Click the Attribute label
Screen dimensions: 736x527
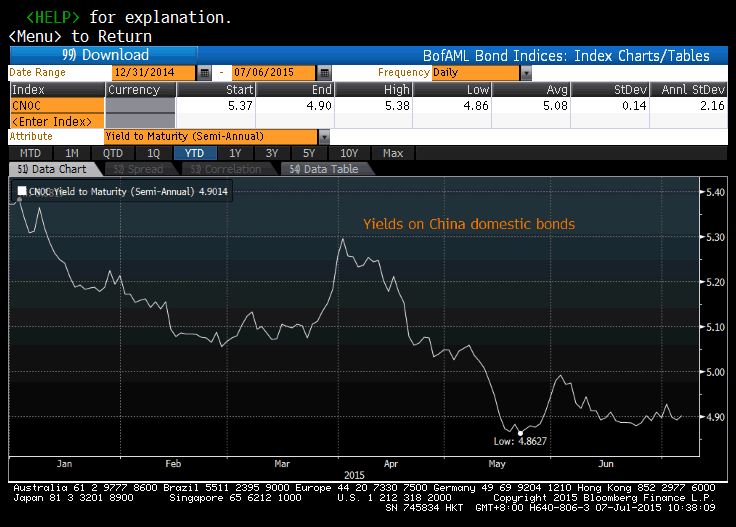coord(31,136)
